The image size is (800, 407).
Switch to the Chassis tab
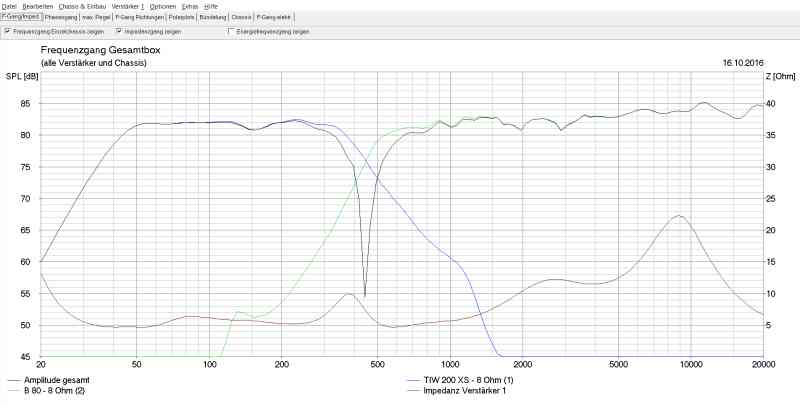point(241,17)
